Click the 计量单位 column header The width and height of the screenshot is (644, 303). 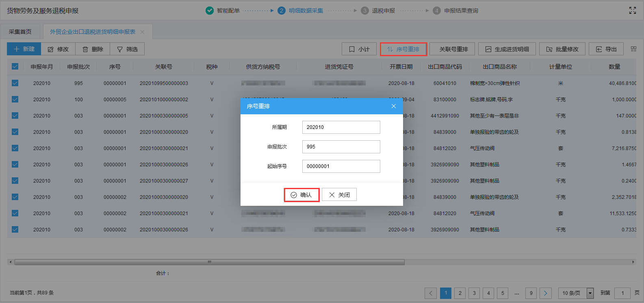coord(561,67)
